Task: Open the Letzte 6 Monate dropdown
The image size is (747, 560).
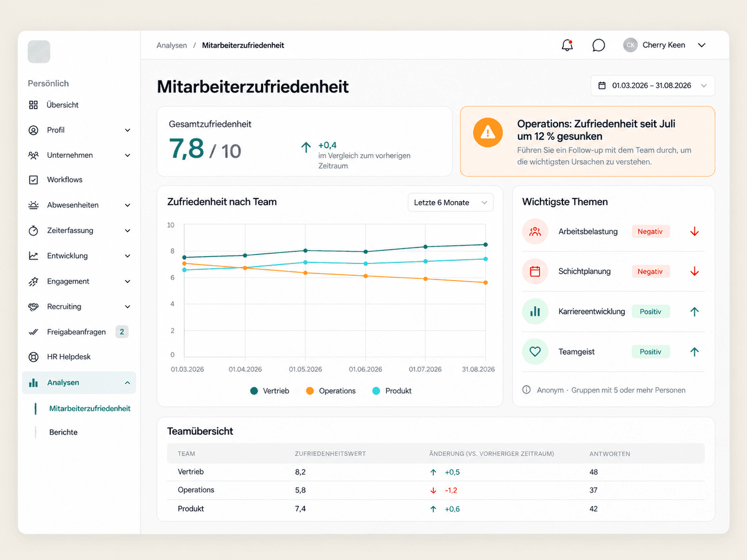Action: pos(451,203)
